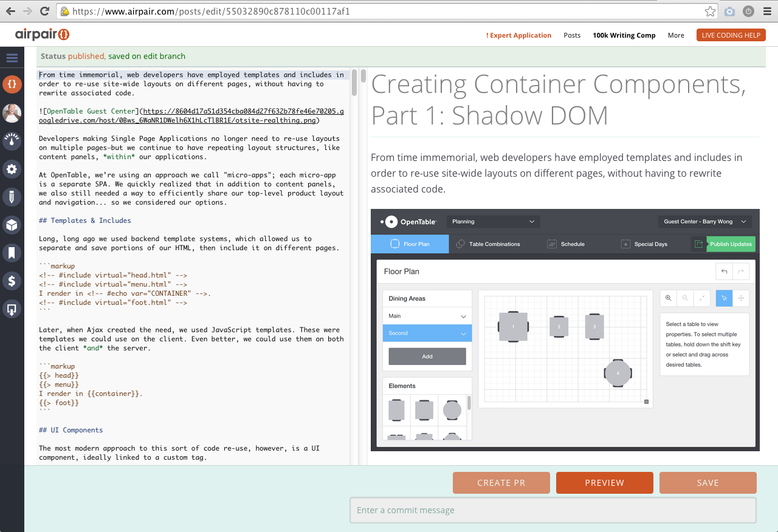This screenshot has width=778, height=532.
Task: Open settings via the gear icon
Action: 12,169
